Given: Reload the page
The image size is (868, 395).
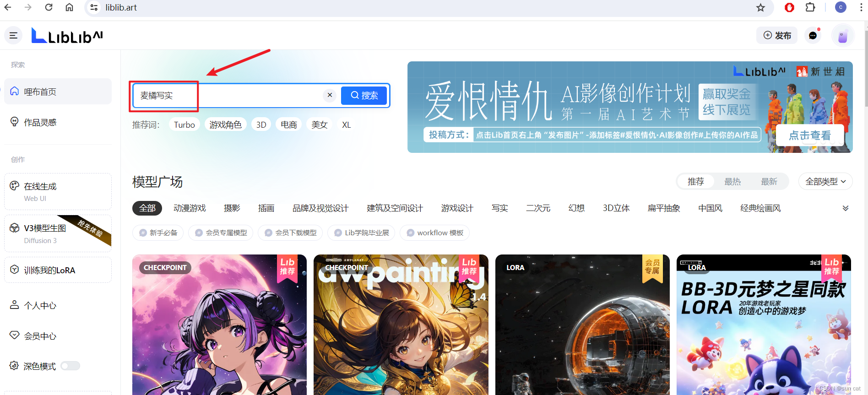Looking at the screenshot, I should [x=49, y=7].
